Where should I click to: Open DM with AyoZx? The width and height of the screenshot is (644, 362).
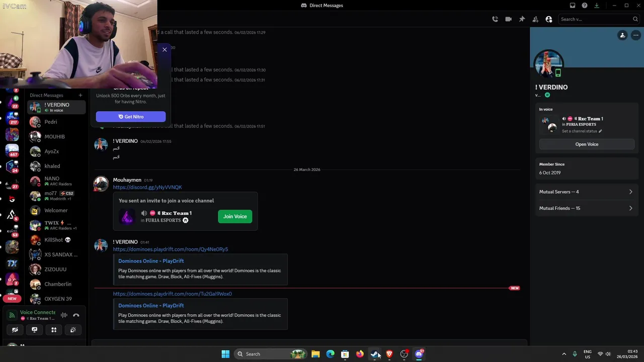tap(57, 151)
